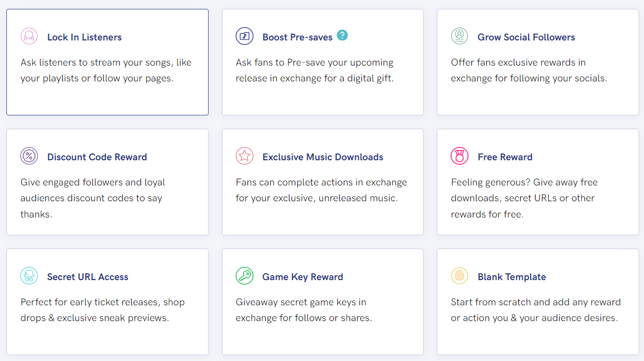
Task: Choose the Boost Pre-saves heading
Action: (297, 37)
